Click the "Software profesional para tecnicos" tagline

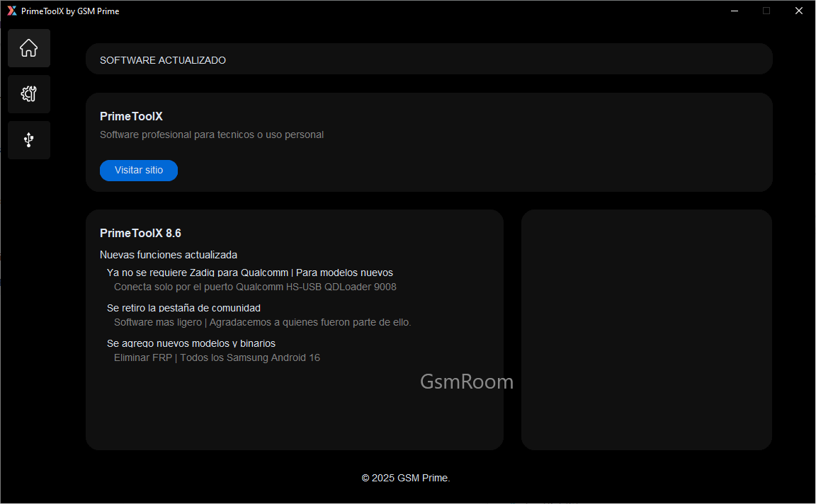(212, 134)
